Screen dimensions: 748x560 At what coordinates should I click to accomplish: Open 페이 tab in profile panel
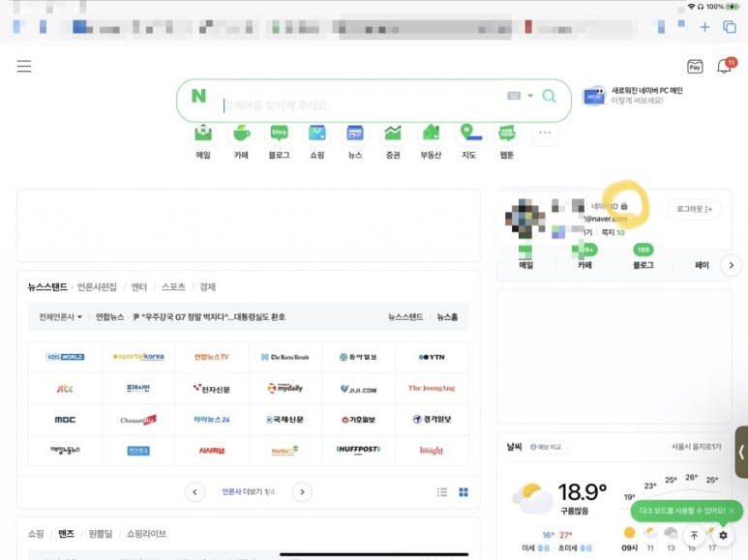pyautogui.click(x=702, y=265)
